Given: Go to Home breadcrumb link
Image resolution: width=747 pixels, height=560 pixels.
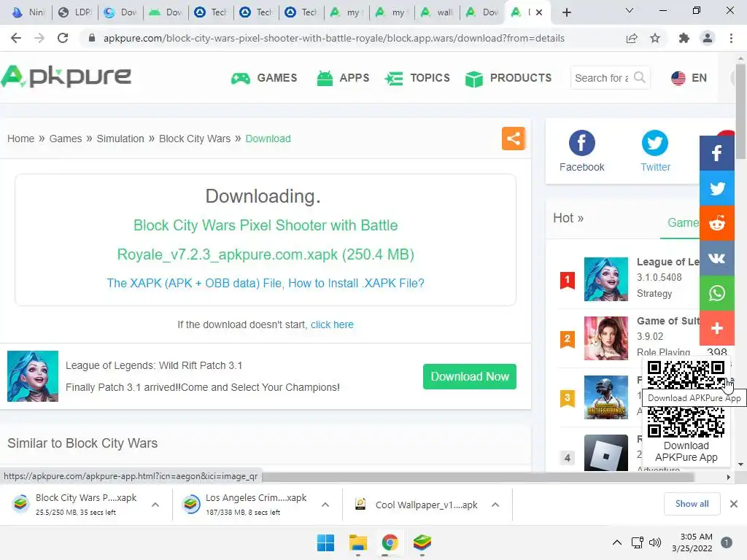Looking at the screenshot, I should coord(20,139).
